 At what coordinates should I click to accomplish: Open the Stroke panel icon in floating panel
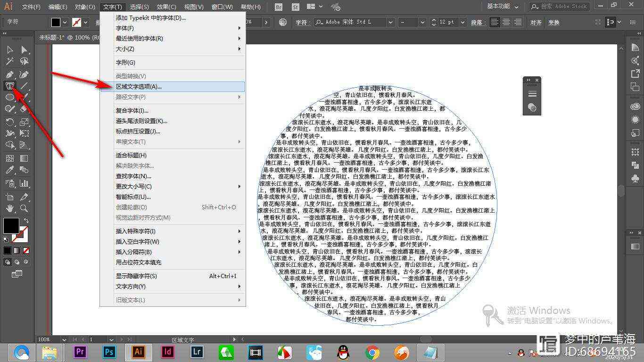(x=532, y=94)
